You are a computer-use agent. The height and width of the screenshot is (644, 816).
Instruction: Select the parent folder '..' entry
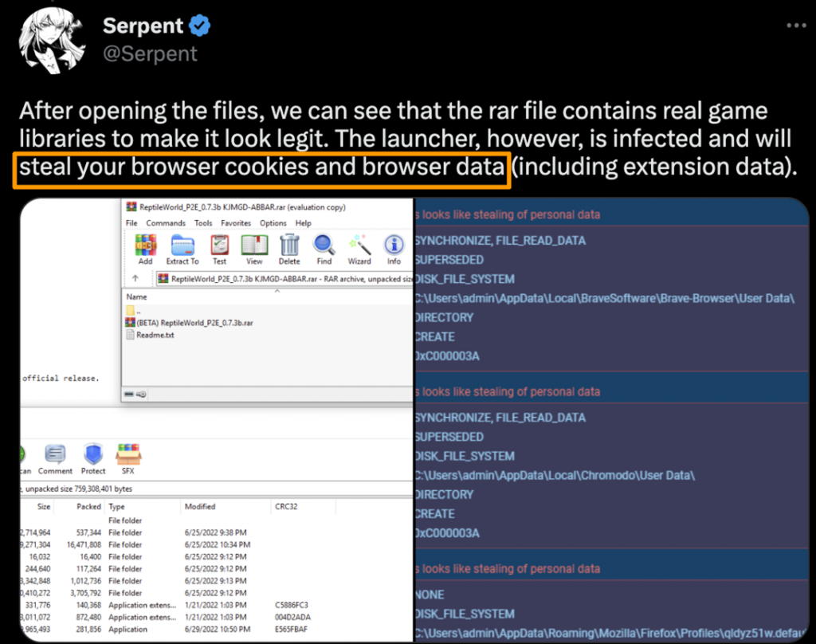[133, 311]
